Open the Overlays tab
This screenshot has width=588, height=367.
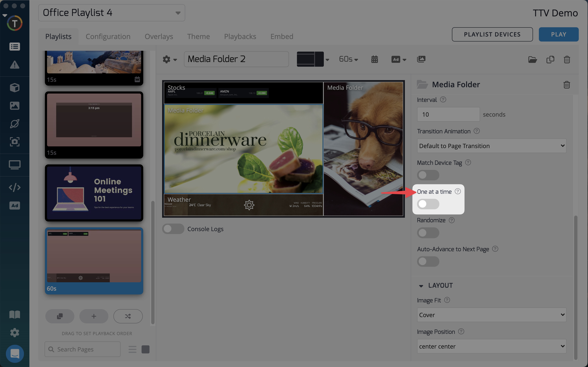[159, 36]
